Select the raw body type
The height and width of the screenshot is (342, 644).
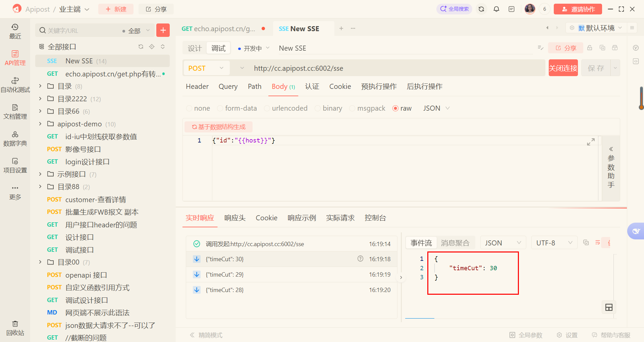point(402,108)
